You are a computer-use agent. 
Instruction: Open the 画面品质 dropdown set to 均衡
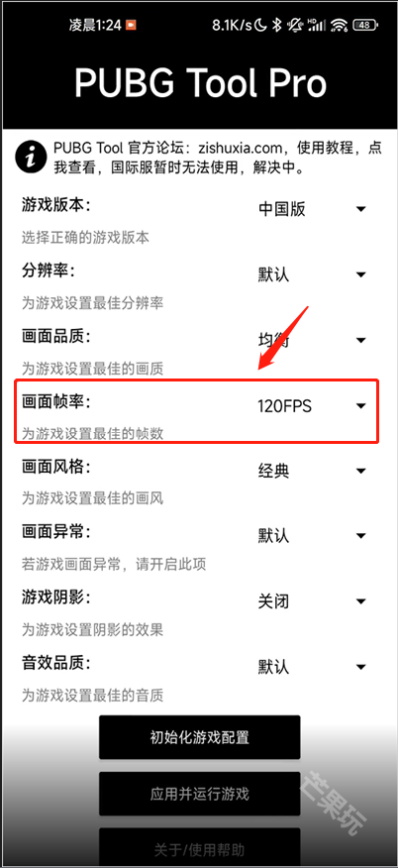pyautogui.click(x=312, y=340)
